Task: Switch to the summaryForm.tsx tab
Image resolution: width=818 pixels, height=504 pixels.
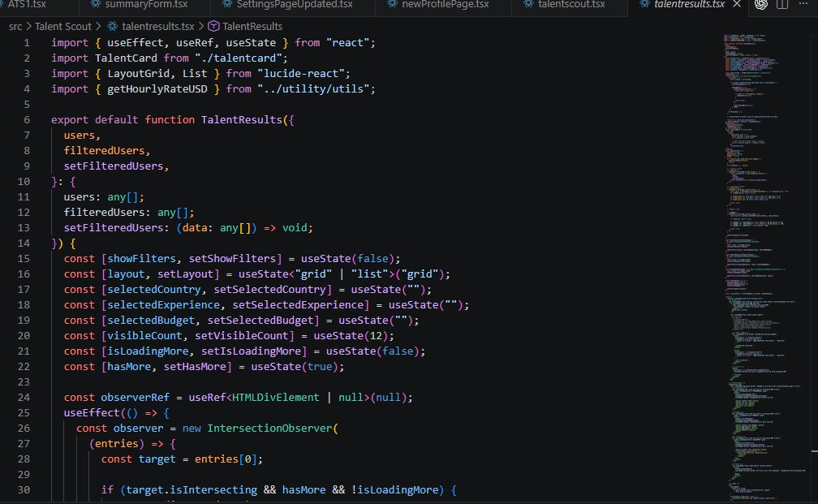Action: pos(146,4)
